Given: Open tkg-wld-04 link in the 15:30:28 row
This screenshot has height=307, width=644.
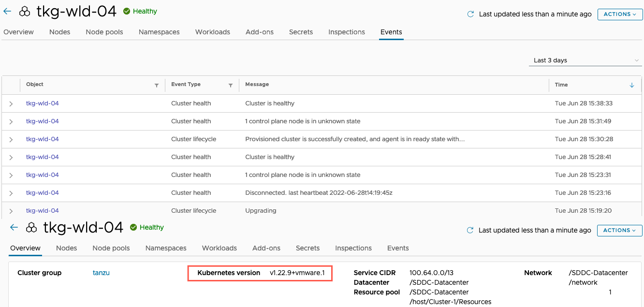Looking at the screenshot, I should pos(43,139).
